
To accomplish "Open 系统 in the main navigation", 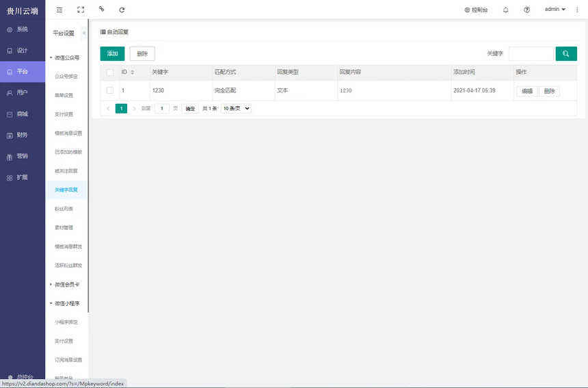I will pyautogui.click(x=23, y=29).
